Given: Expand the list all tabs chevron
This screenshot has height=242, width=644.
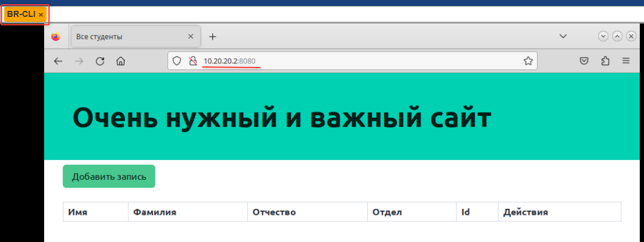Looking at the screenshot, I should click(563, 36).
